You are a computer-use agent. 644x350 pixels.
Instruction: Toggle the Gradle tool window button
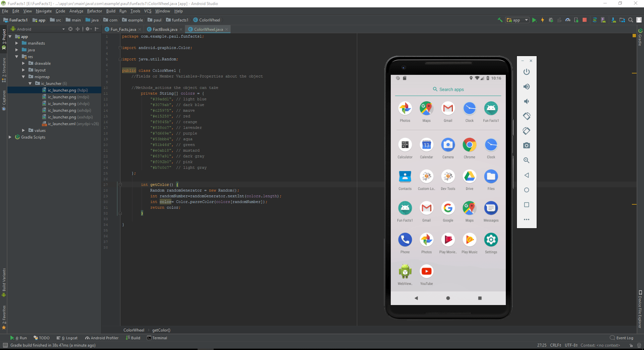pyautogui.click(x=640, y=37)
